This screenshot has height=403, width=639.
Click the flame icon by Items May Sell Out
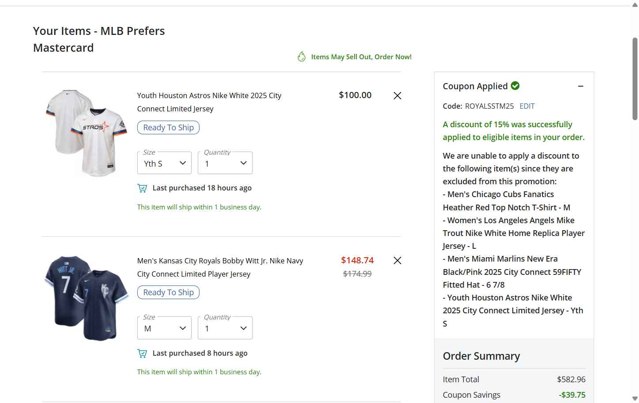coord(301,57)
